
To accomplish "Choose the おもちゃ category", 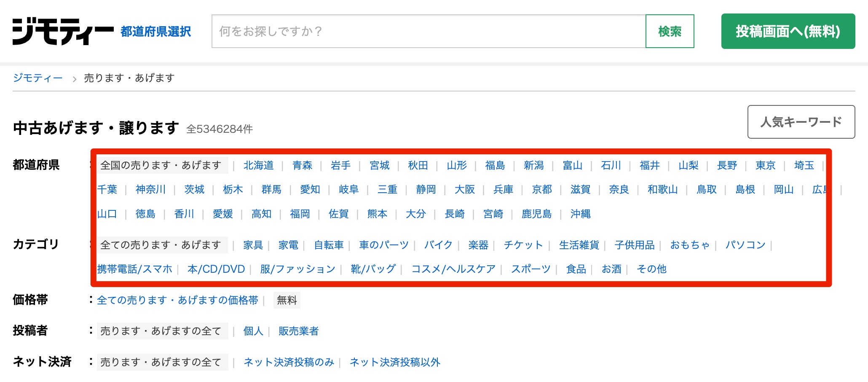I will tap(690, 245).
